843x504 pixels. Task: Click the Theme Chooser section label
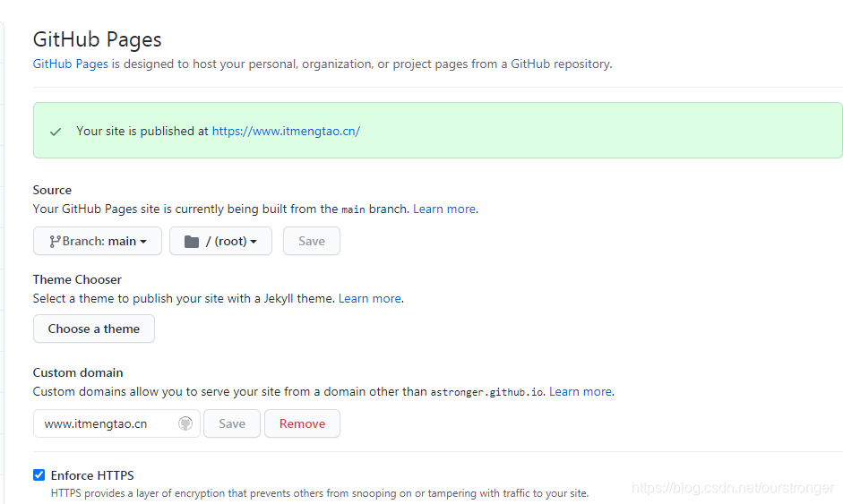(77, 280)
